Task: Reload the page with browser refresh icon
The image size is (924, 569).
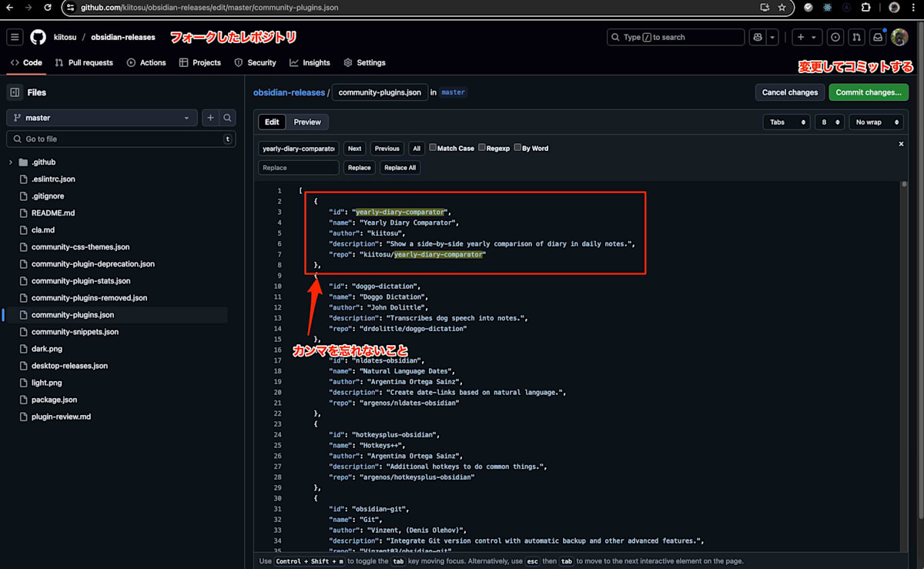Action: click(48, 8)
